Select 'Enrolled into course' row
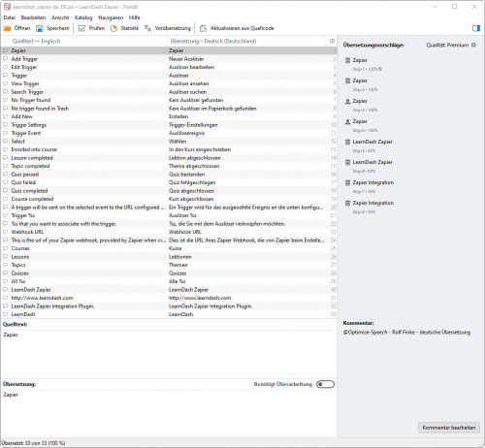Screen dimensions: 485x448 (169, 149)
